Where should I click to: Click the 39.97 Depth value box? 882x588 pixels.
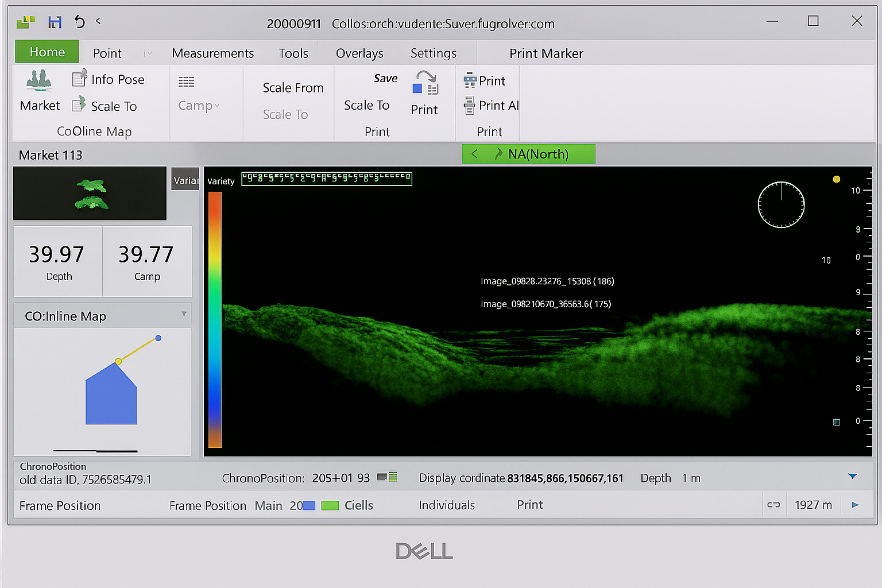[x=57, y=261]
